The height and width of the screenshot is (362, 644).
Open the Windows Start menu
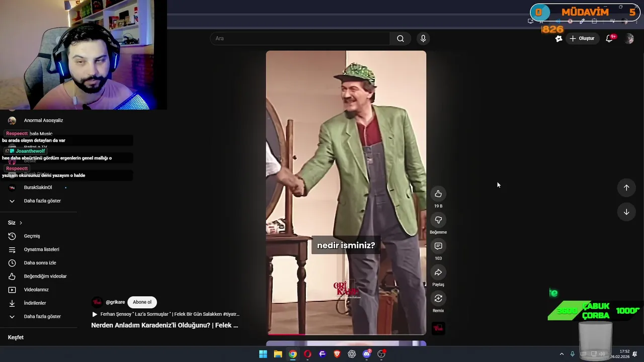[263, 354]
